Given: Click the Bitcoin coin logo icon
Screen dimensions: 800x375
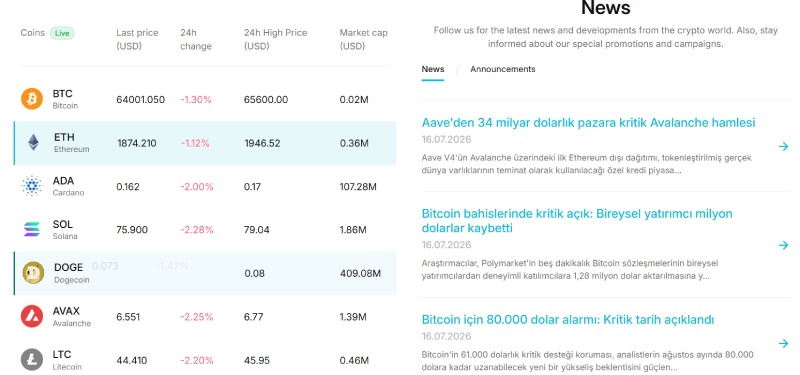Looking at the screenshot, I should tap(32, 98).
